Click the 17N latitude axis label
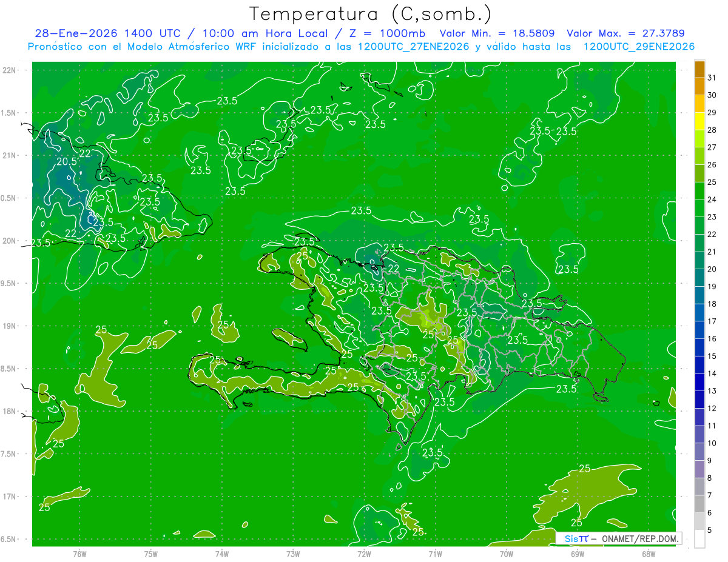728x562 pixels. coord(10,497)
